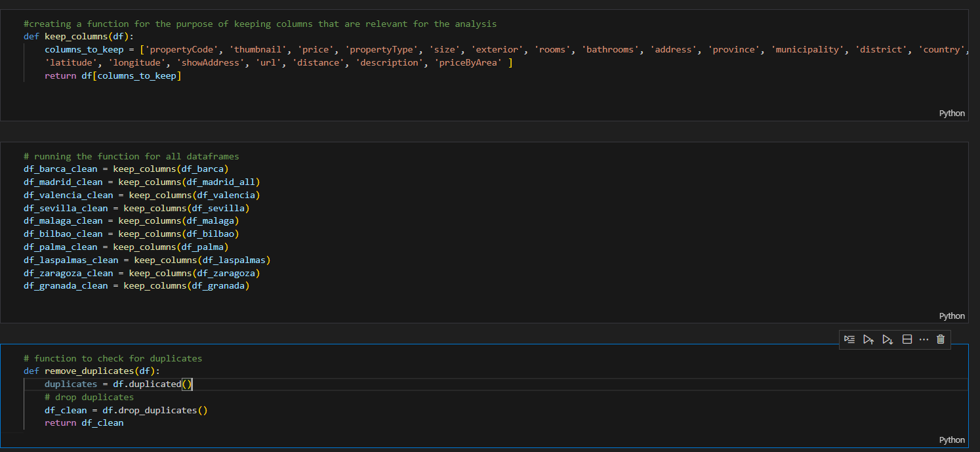This screenshot has height=452, width=980.
Task: Click the columns_to_keep list assignment line
Action: click(x=262, y=50)
